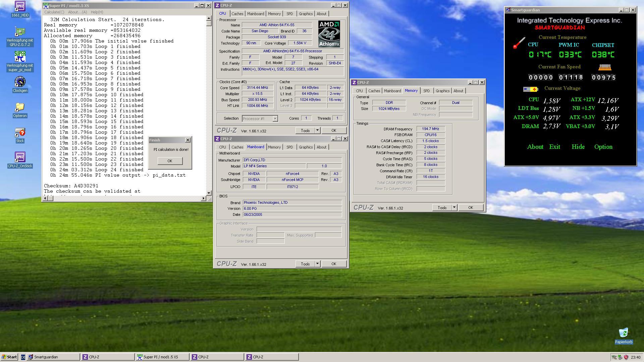Select About tab in Mainboard CPU-Z window
This screenshot has width=644, height=362.
321,147
